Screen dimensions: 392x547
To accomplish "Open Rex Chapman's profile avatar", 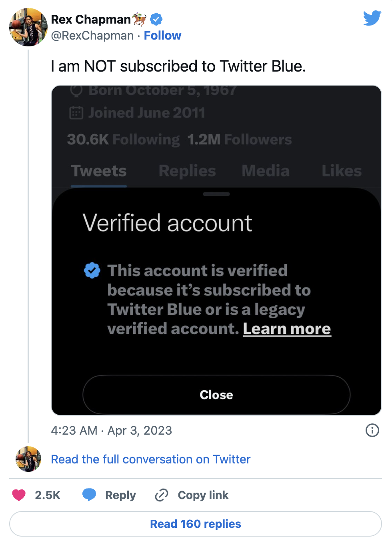I will tap(28, 27).
